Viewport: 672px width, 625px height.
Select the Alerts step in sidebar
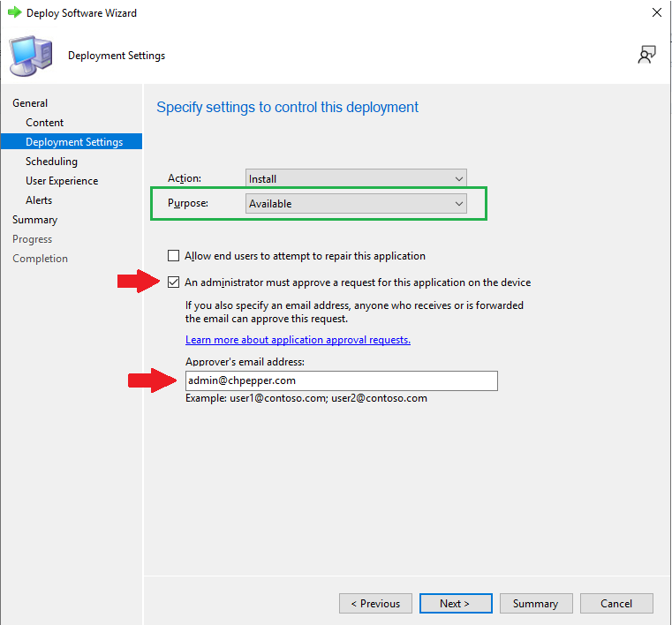point(39,200)
